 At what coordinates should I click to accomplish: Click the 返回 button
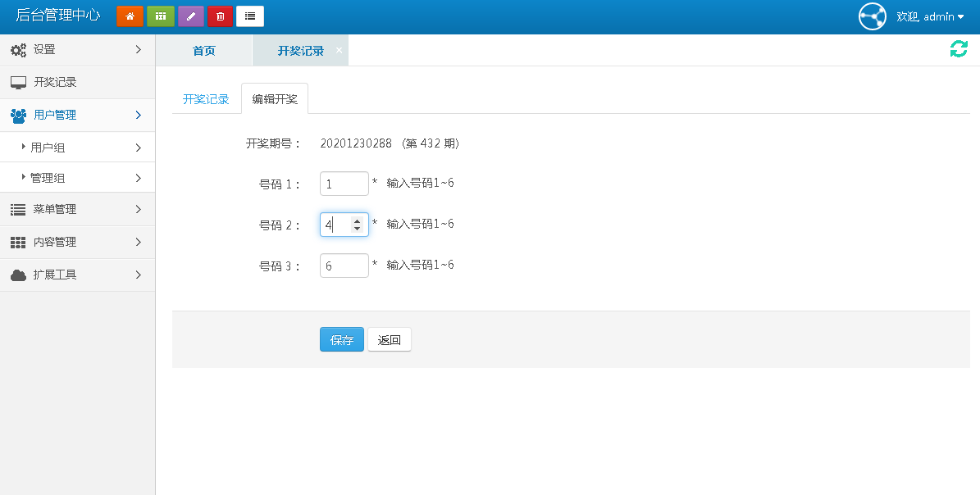point(390,340)
